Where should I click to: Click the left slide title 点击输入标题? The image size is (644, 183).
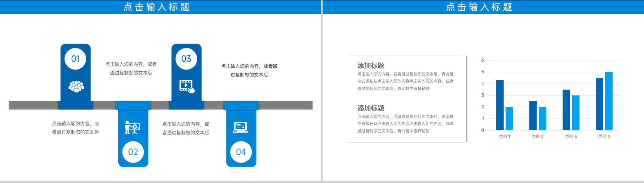coord(157,7)
